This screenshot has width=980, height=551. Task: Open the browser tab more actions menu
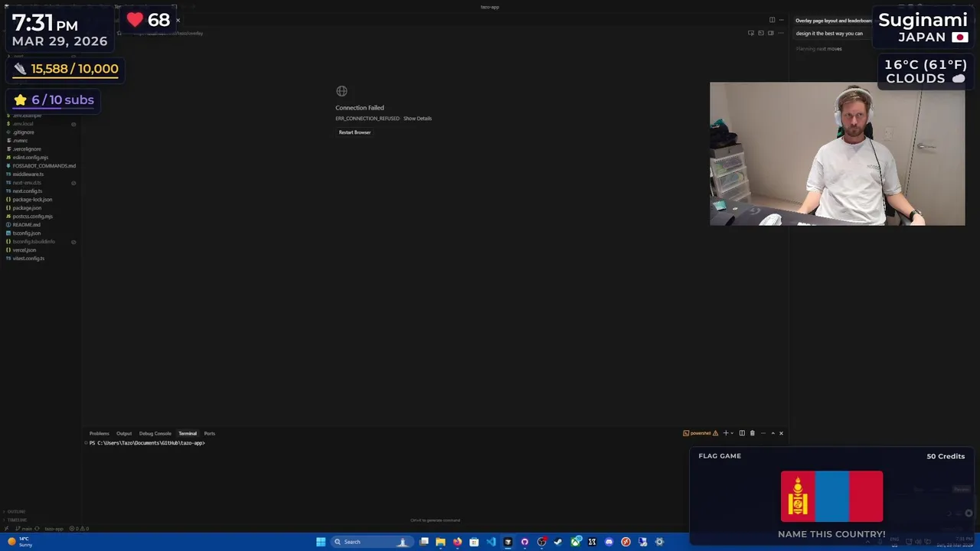point(780,33)
